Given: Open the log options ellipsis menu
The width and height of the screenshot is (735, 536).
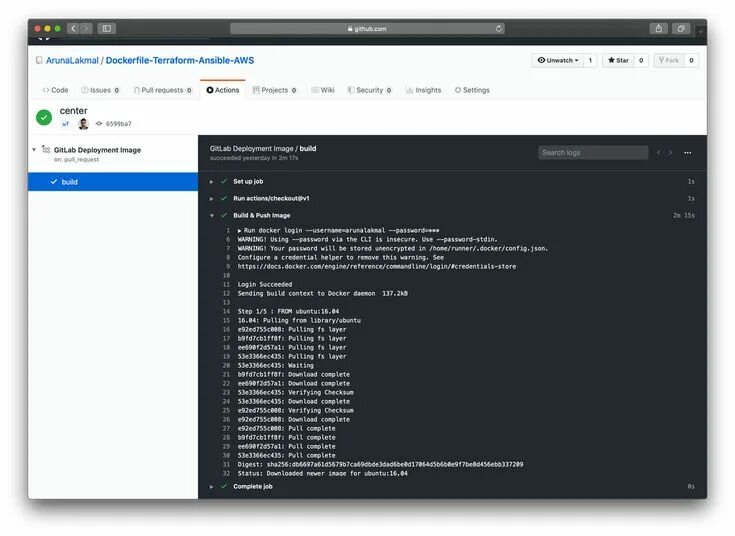Looking at the screenshot, I should click(x=687, y=153).
